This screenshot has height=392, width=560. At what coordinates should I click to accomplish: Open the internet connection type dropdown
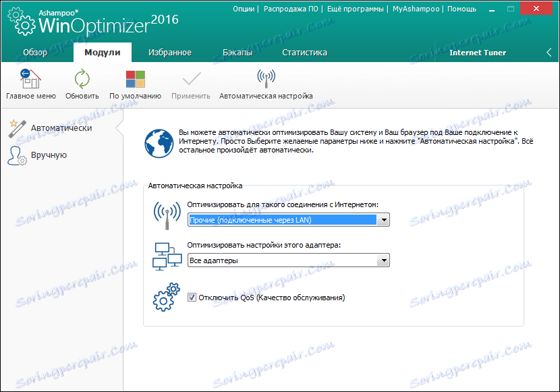point(385,219)
